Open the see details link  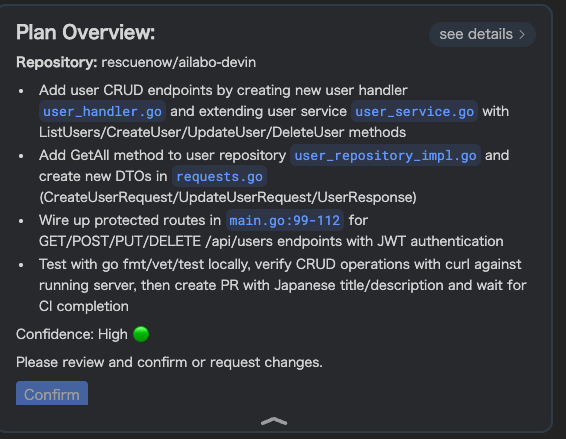pos(482,34)
